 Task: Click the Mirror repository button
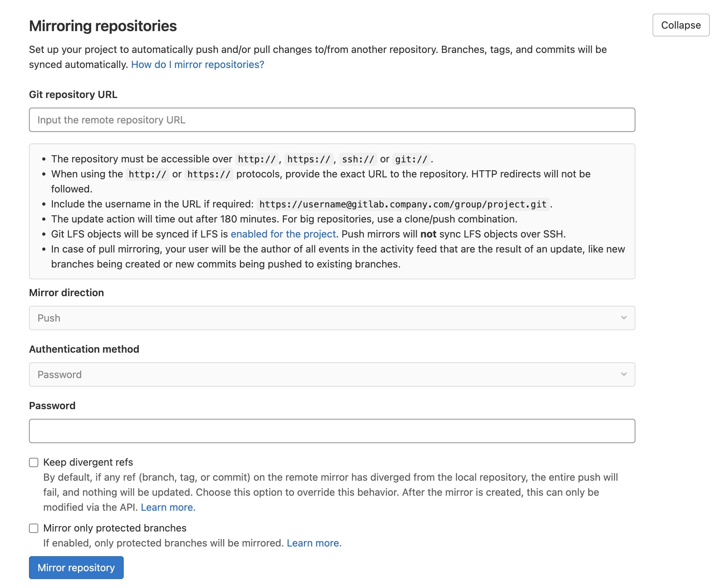(76, 568)
